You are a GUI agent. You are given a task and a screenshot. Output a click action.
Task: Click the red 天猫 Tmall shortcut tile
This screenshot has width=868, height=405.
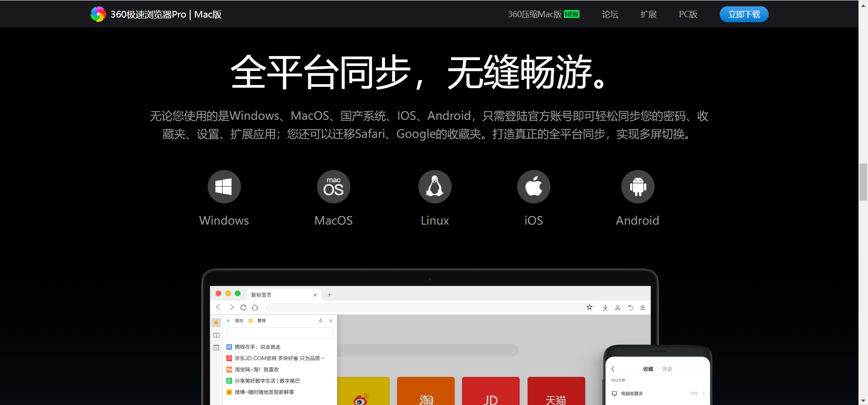(556, 391)
